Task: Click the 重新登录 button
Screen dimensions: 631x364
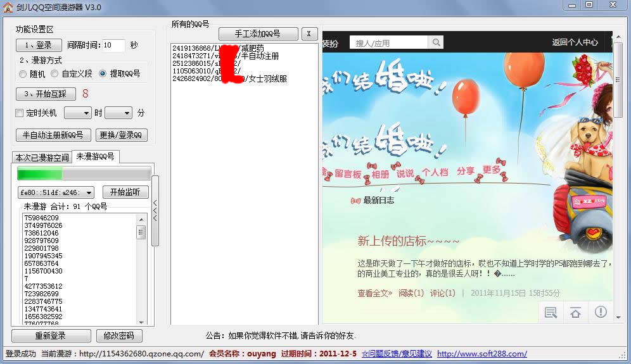Action: point(51,336)
